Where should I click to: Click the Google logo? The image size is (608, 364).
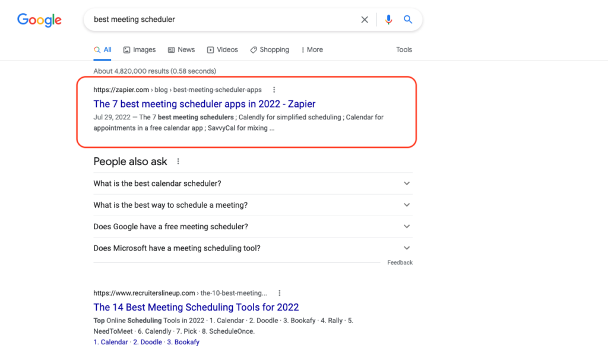coord(39,20)
